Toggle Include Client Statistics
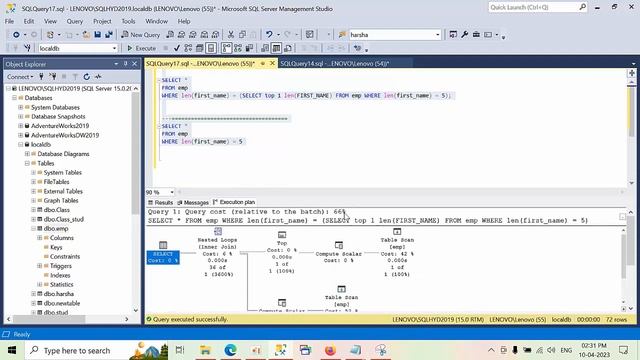 (249, 48)
